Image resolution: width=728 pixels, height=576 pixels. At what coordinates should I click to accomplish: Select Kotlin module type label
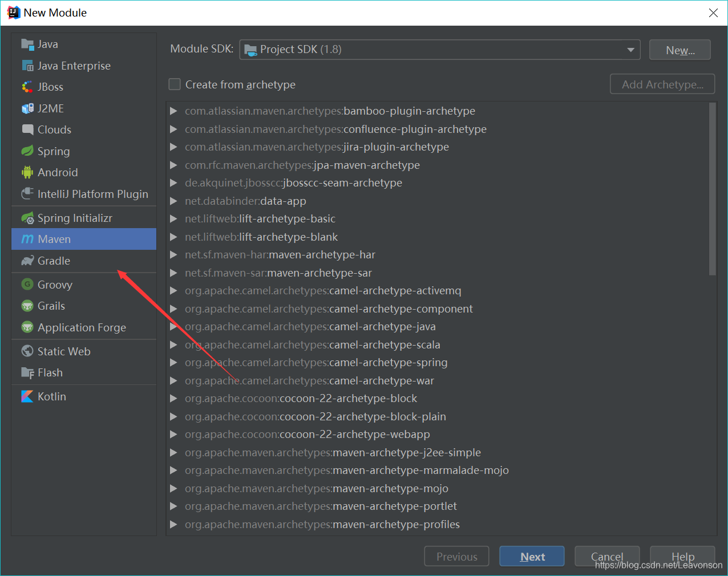(52, 396)
